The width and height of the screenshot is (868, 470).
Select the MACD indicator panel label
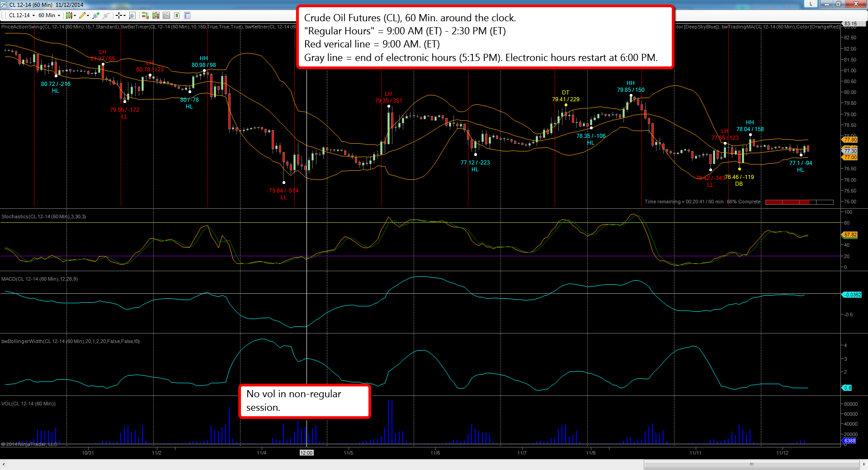(x=39, y=279)
